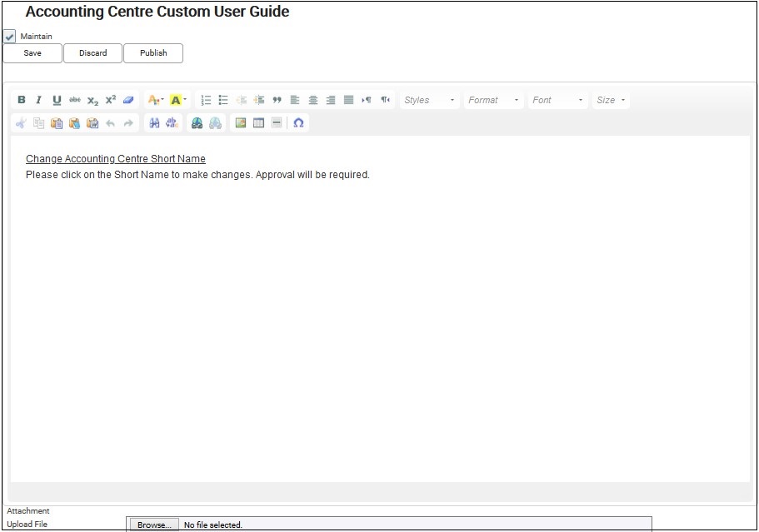Click the increase indent icon
The width and height of the screenshot is (759, 532).
[259, 100]
